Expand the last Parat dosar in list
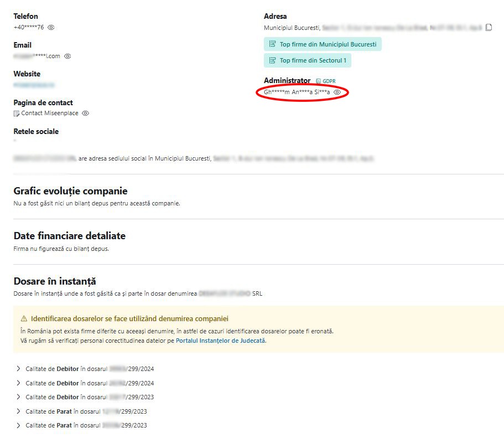This screenshot has width=504, height=438. click(18, 426)
